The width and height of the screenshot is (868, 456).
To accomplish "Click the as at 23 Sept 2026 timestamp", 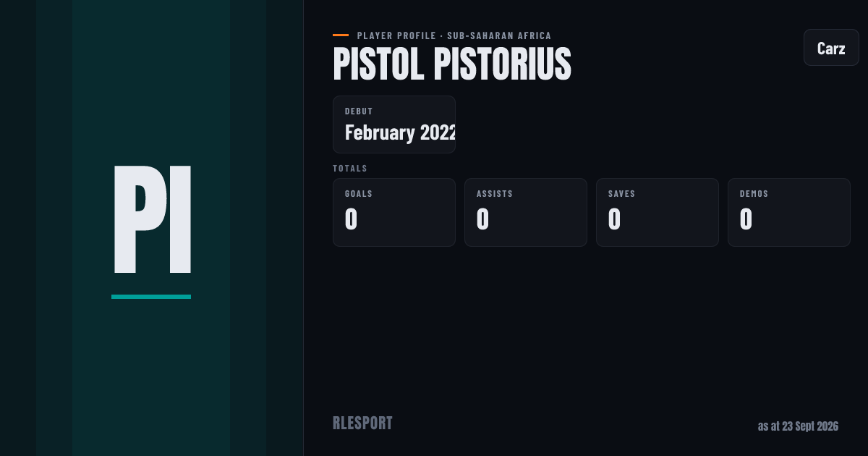I will (x=798, y=426).
